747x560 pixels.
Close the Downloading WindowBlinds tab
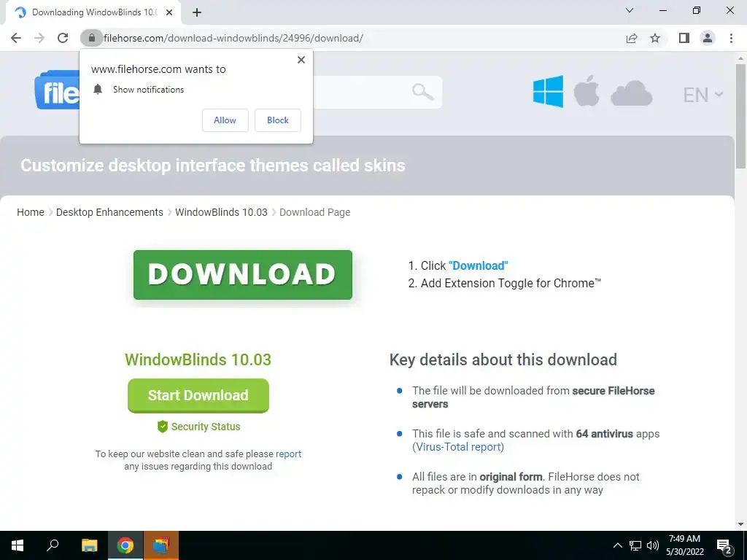pos(169,13)
